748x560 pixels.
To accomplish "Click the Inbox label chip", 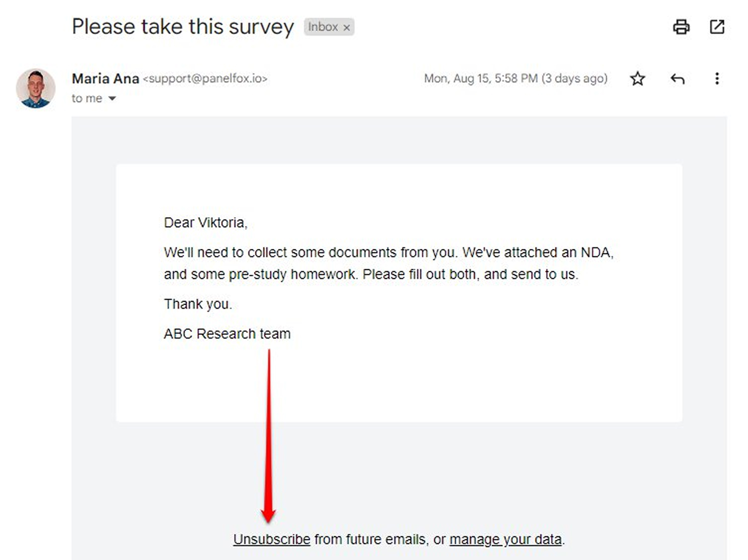I will pos(323,27).
